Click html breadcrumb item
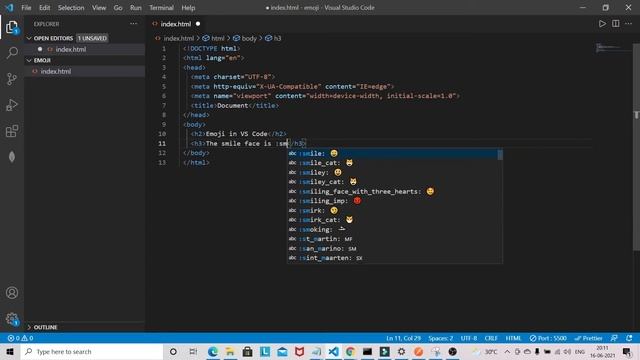The image size is (640, 360). 218,38
